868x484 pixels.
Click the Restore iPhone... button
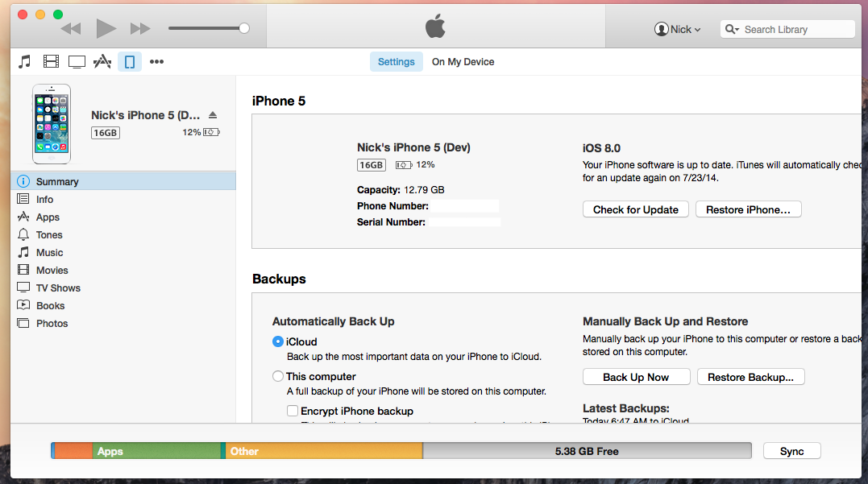point(748,209)
